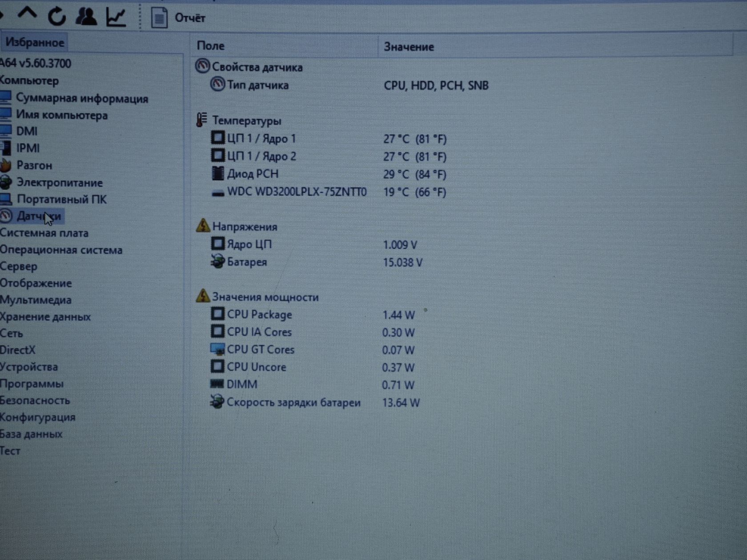Open the Сервер category
Screen dimensions: 747x560
tap(19, 266)
